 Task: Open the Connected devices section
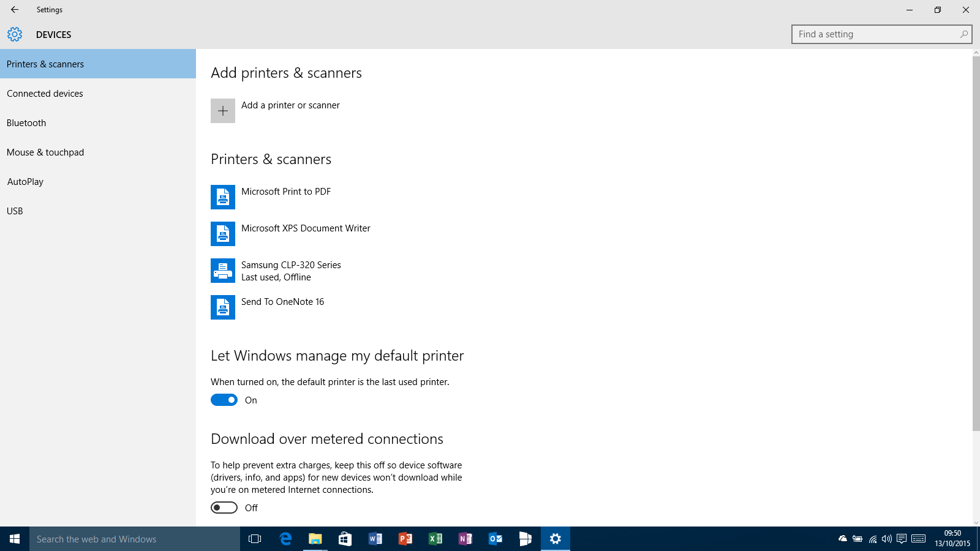[x=98, y=93]
